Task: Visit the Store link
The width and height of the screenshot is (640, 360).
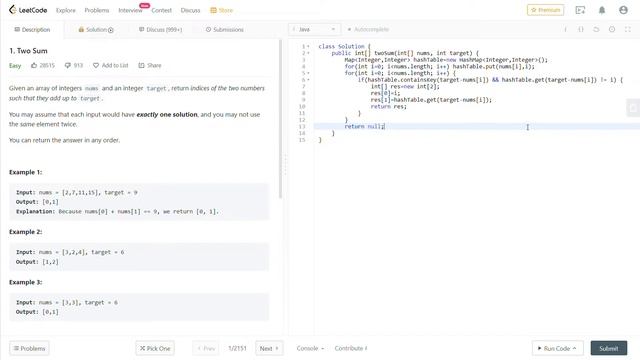Action: (221, 10)
